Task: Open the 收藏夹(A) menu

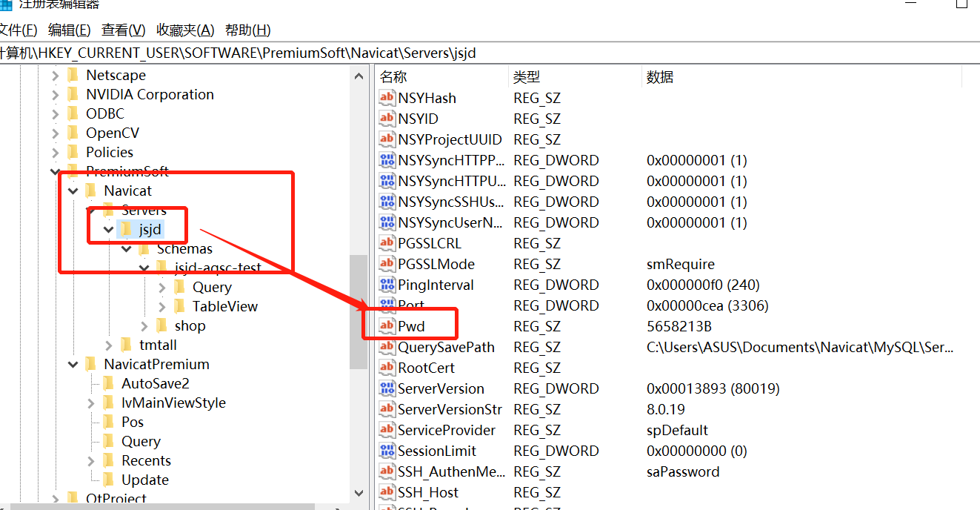Action: pos(185,30)
